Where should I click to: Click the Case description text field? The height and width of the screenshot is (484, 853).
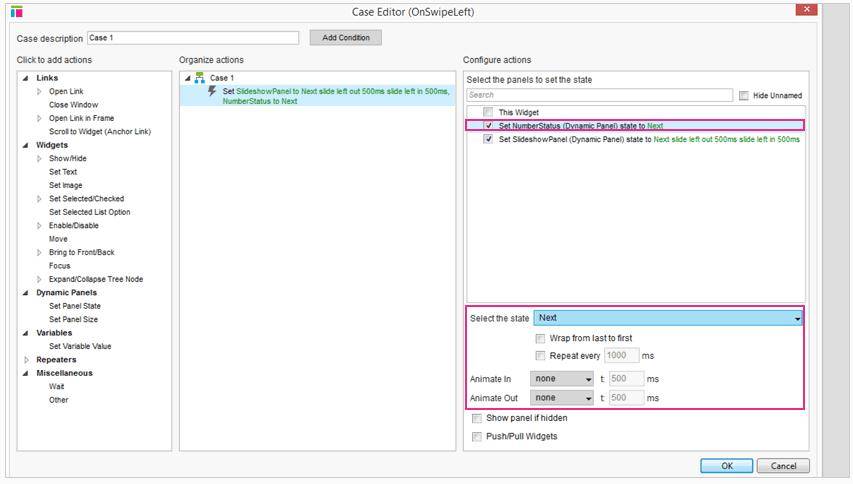[192, 38]
